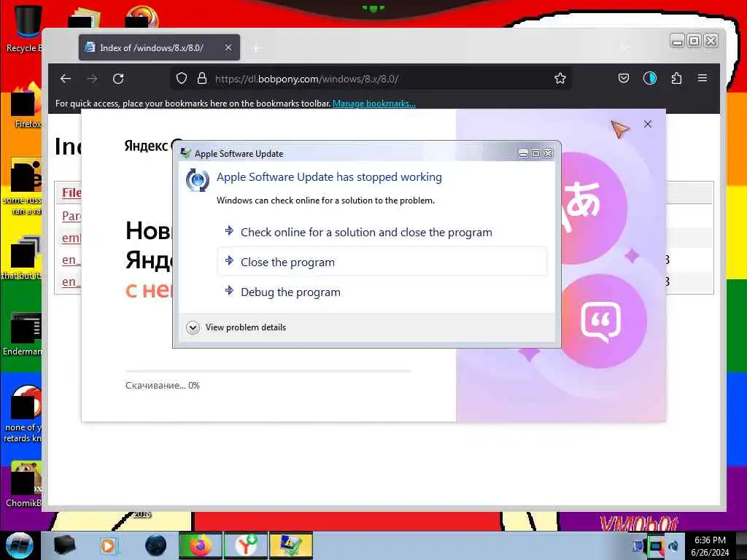
Task: Open the Pocket save icon
Action: click(x=624, y=78)
